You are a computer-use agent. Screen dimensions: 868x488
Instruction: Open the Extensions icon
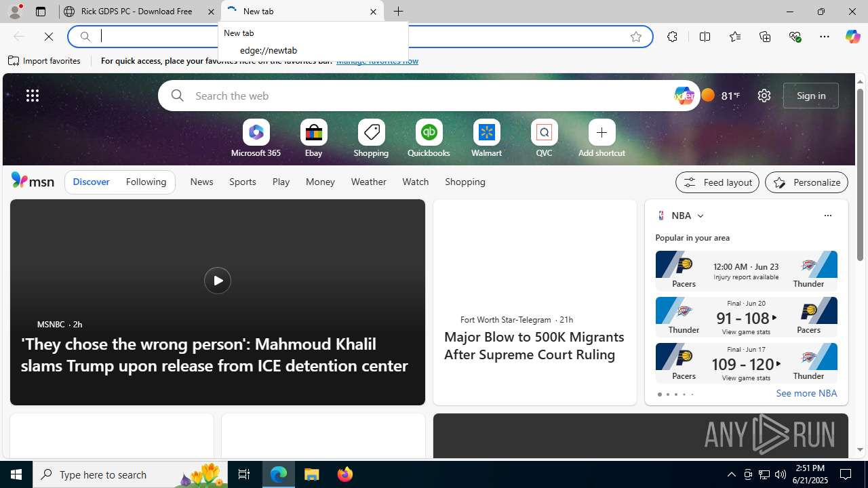click(x=672, y=37)
